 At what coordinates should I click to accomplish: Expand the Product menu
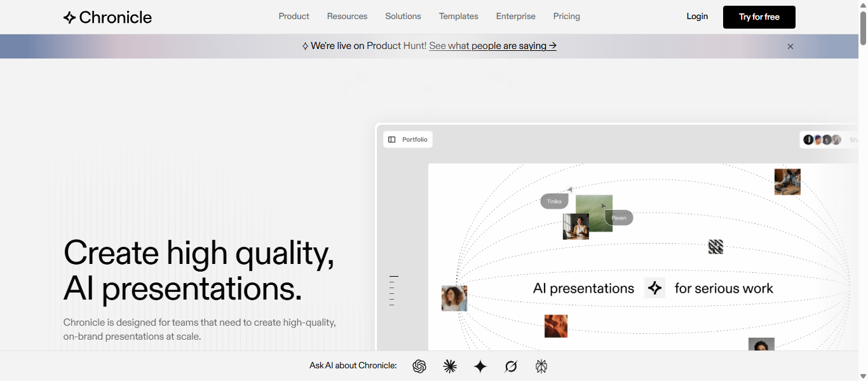(294, 17)
